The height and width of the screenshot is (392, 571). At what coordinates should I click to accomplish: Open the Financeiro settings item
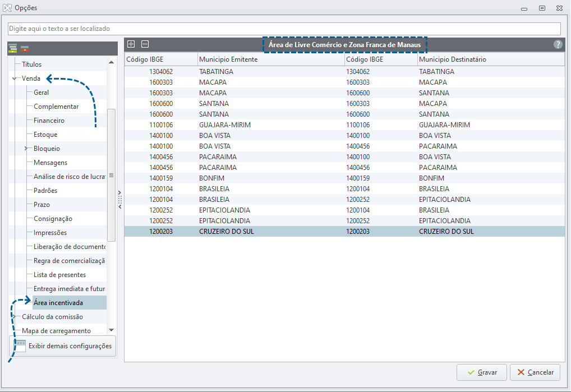[x=49, y=121]
